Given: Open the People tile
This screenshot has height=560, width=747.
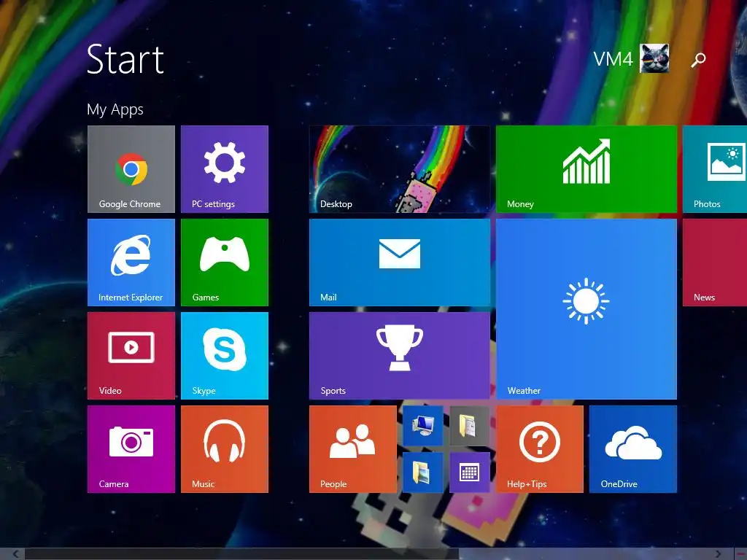Looking at the screenshot, I should pyautogui.click(x=352, y=449).
